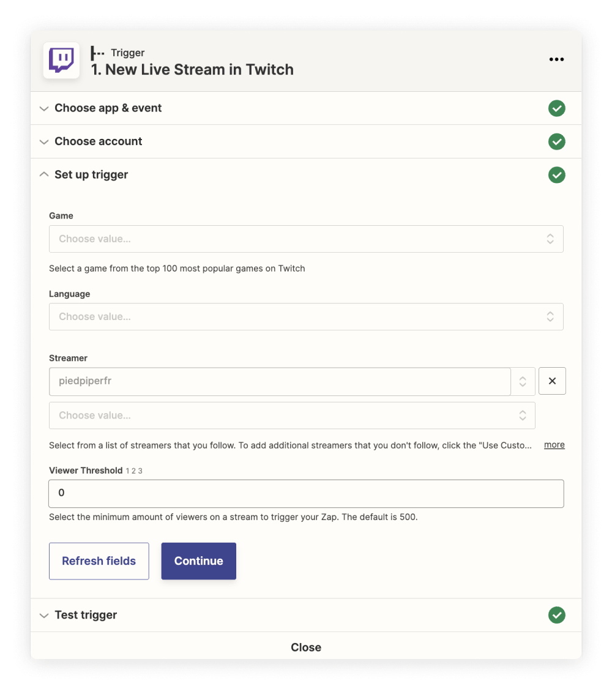Viewport: 612px width, 700px height.
Task: Click the Game dropdown arrows
Action: click(x=550, y=239)
